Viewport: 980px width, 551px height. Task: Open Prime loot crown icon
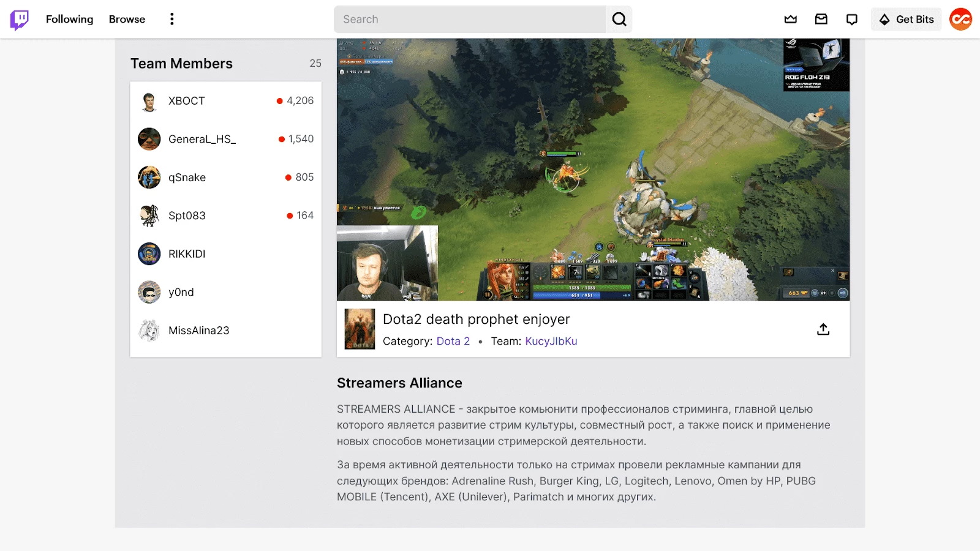pyautogui.click(x=791, y=19)
